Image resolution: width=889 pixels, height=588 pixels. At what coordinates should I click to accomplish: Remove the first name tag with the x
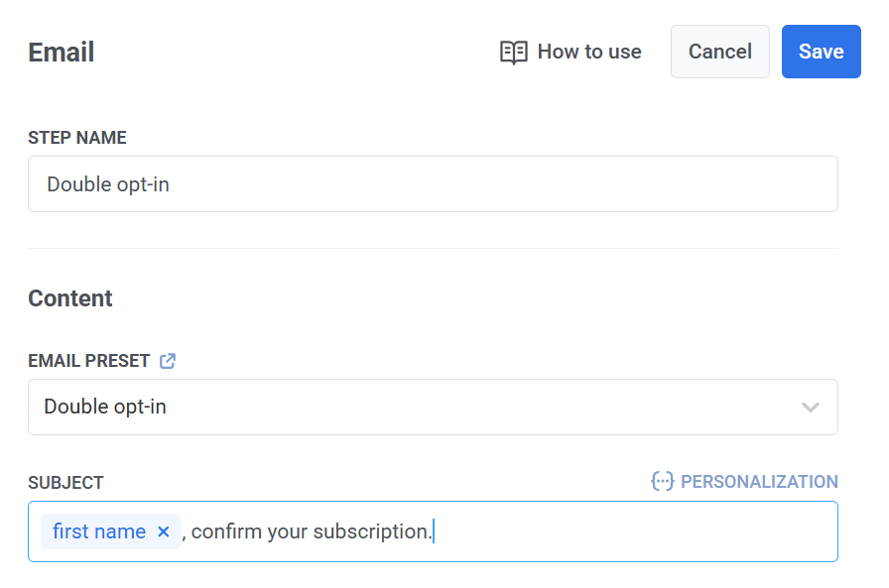pos(164,532)
